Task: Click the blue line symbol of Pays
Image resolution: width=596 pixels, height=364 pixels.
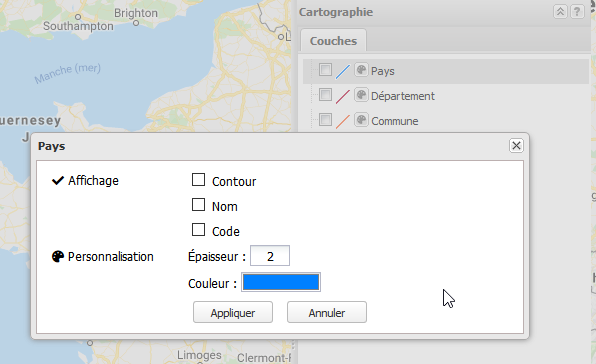Action: (342, 72)
